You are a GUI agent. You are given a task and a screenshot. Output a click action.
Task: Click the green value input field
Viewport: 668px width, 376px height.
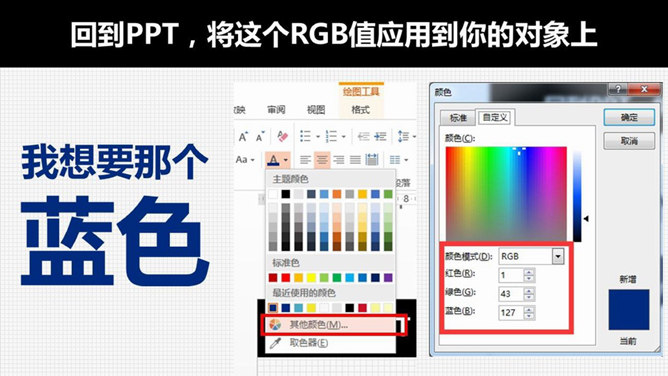click(511, 294)
